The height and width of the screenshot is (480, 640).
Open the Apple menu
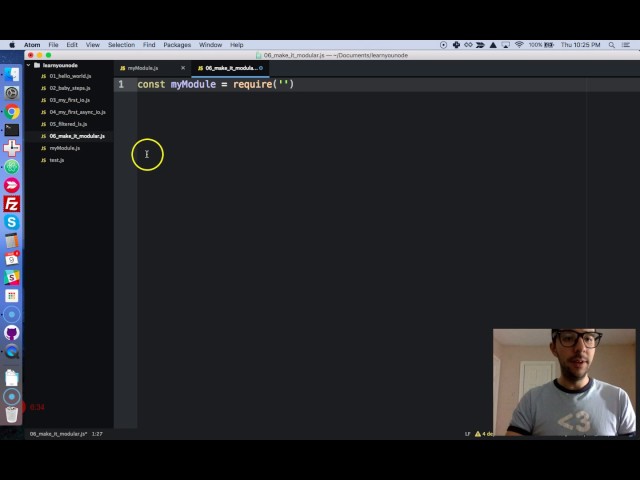(12, 45)
